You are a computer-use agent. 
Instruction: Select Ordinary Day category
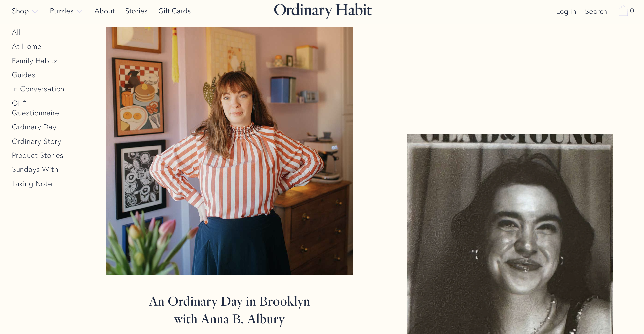click(34, 127)
